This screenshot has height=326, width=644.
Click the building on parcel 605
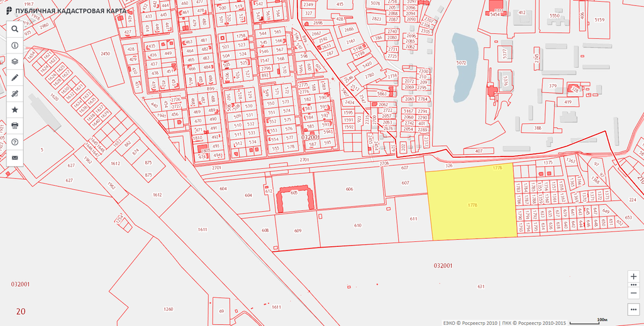[294, 200]
